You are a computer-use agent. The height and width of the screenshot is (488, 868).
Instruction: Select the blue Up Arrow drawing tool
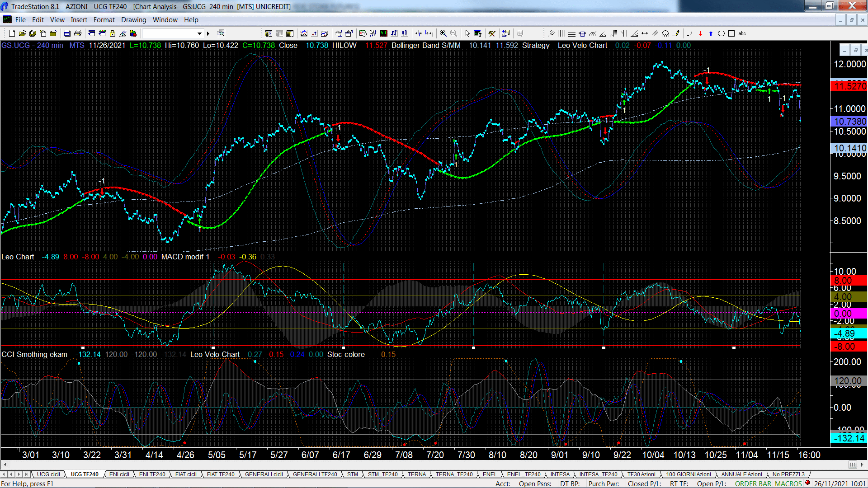[x=711, y=33]
